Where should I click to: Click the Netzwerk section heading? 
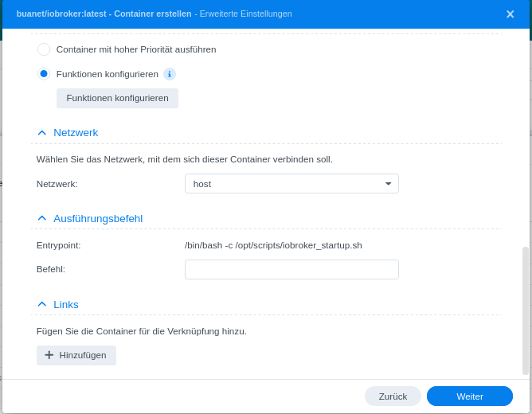(x=76, y=133)
